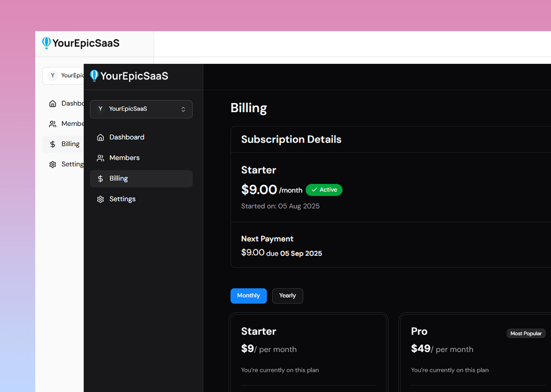Click the dollar icon in the background sidebar
This screenshot has height=392, width=551.
(52, 143)
